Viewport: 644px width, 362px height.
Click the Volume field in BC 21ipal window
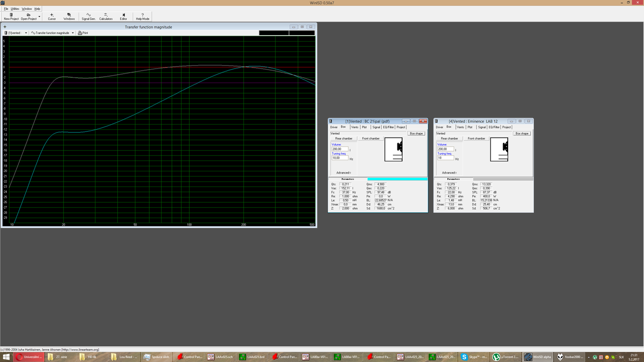(x=340, y=149)
